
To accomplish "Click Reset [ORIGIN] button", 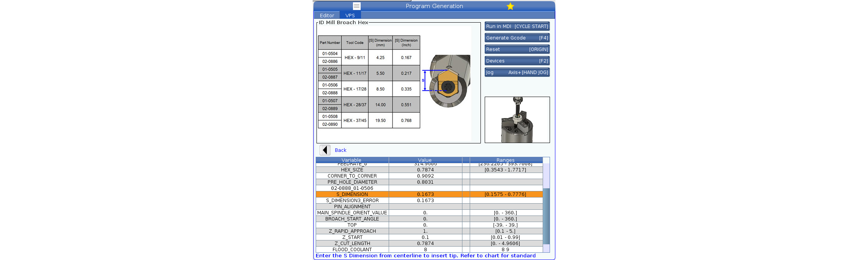I will click(517, 49).
